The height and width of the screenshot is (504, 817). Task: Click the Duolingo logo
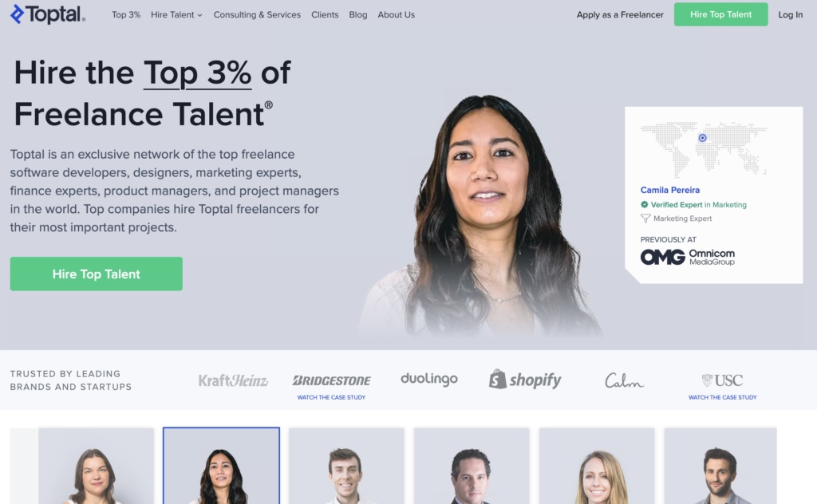coord(428,379)
